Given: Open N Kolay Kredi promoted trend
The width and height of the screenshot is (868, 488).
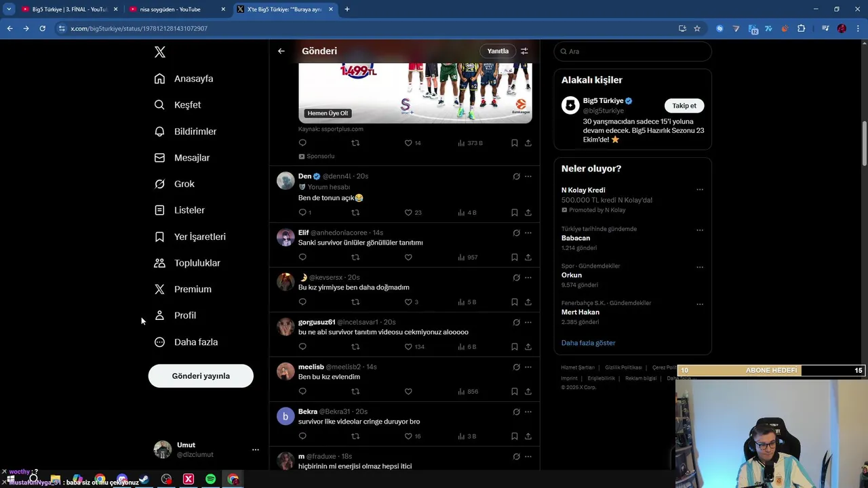Looking at the screenshot, I should pos(633,200).
